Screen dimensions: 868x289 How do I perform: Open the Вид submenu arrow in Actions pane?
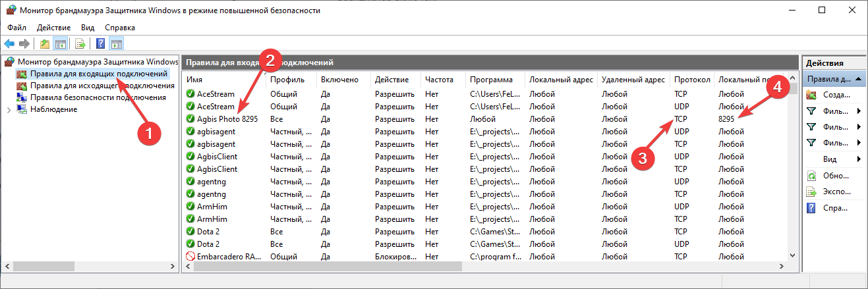859,159
